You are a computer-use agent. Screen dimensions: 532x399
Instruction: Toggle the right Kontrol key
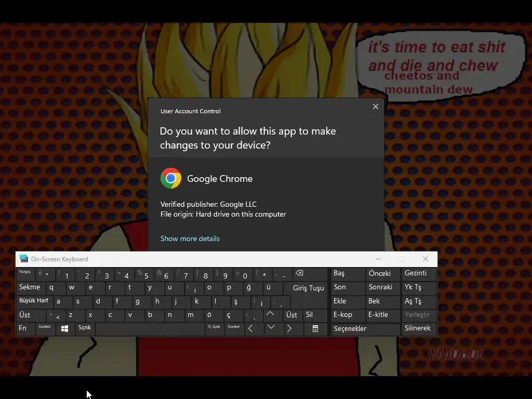[234, 328]
